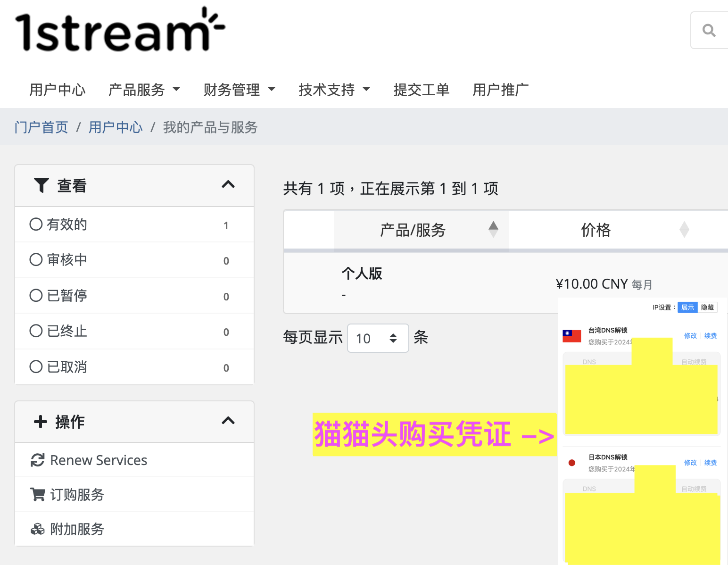Click 修改 for 台湾DNS解锁

tap(690, 336)
